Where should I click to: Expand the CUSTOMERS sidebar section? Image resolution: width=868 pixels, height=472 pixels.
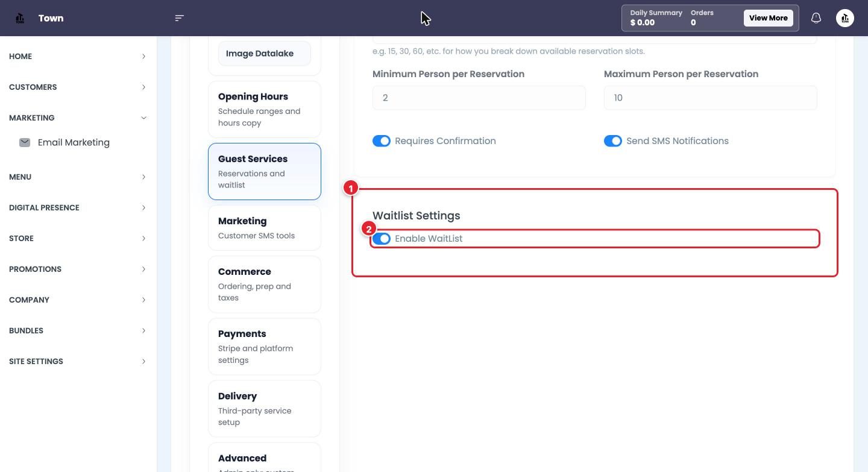tap(77, 87)
